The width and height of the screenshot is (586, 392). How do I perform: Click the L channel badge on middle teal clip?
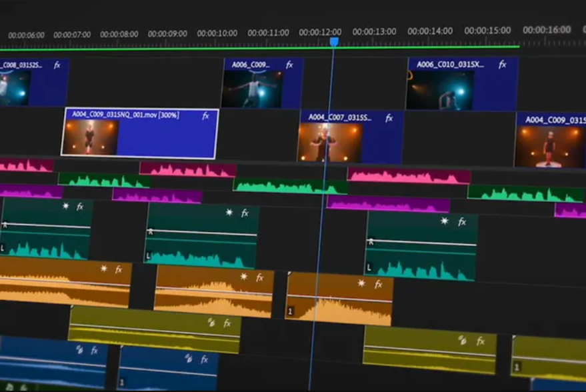[x=148, y=256]
